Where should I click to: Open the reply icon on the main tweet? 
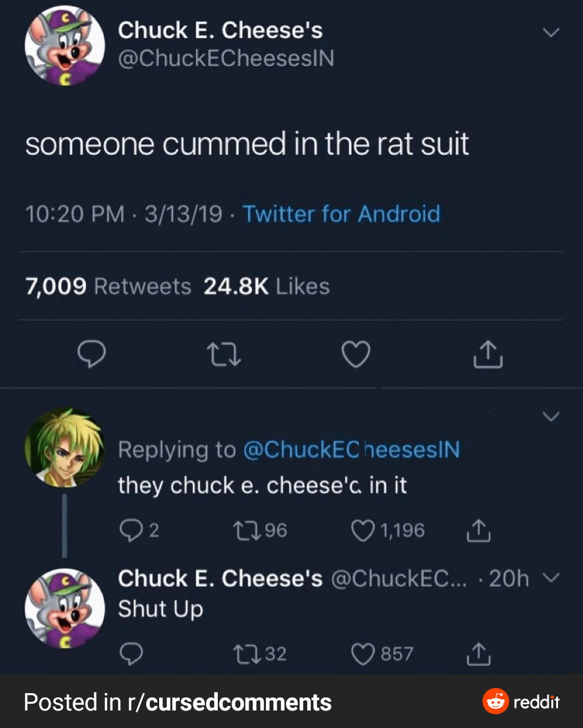pyautogui.click(x=92, y=354)
